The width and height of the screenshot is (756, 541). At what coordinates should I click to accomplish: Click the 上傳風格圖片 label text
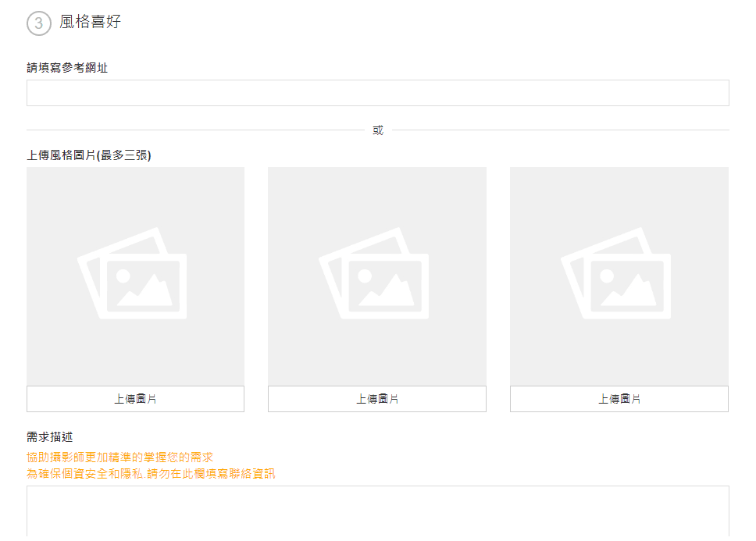tap(61, 155)
